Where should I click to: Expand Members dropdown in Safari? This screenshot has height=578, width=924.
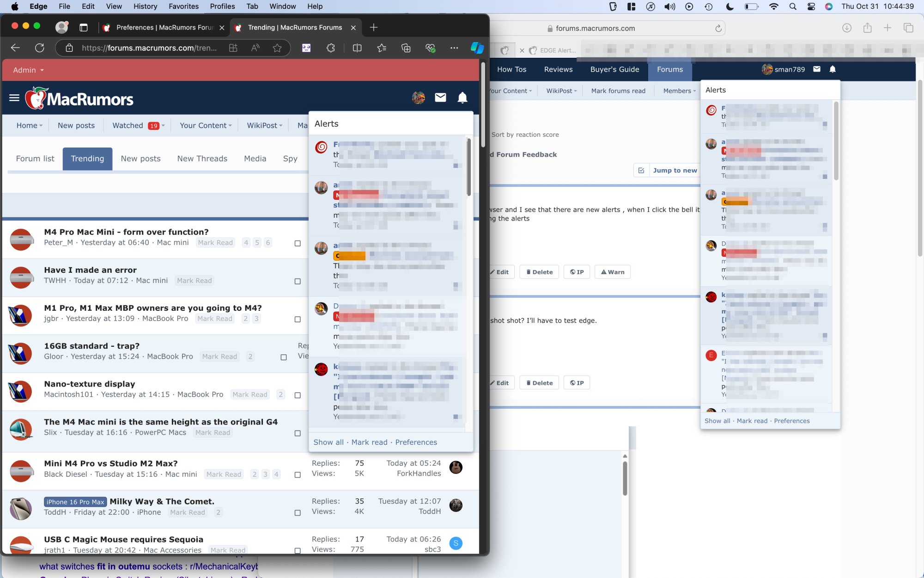click(x=694, y=91)
